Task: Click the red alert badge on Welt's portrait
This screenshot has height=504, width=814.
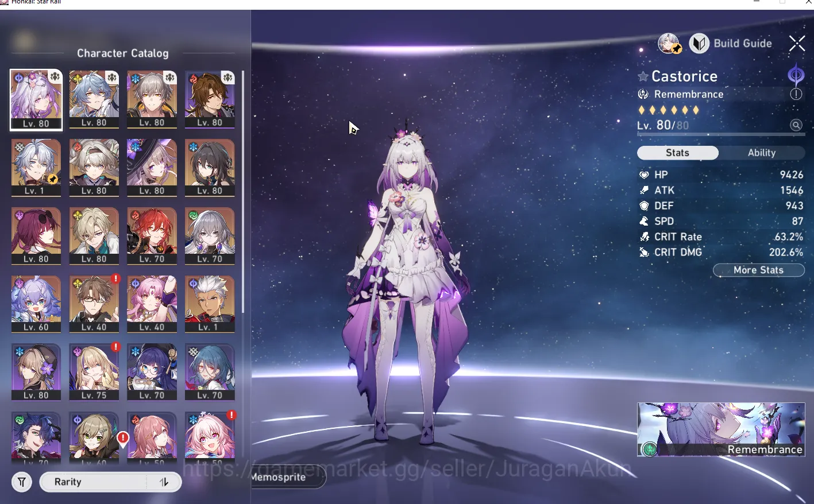Action: [x=115, y=278]
